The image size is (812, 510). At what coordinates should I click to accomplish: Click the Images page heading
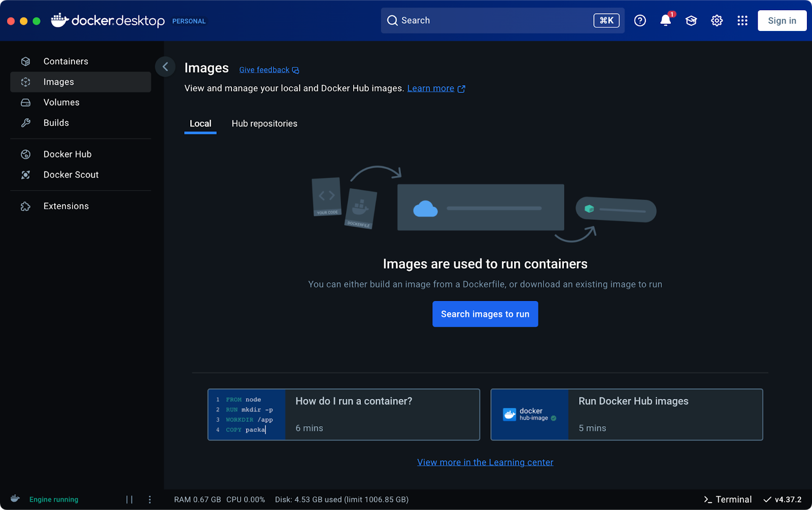click(x=207, y=68)
